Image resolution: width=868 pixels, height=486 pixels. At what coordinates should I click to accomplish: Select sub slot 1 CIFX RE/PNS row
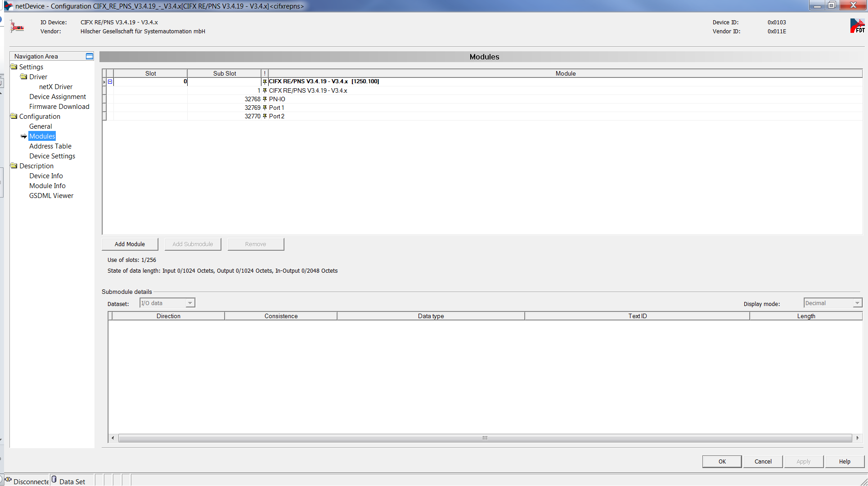[482, 90]
